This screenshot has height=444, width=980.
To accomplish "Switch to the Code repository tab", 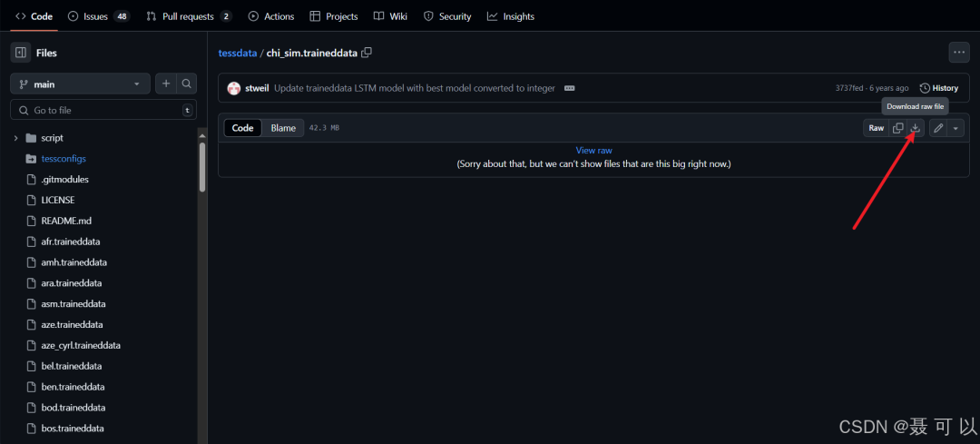I will pos(34,16).
